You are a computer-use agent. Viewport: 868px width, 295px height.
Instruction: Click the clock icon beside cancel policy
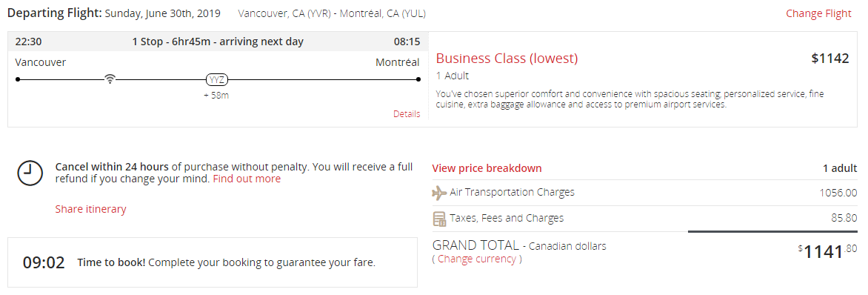pos(30,173)
